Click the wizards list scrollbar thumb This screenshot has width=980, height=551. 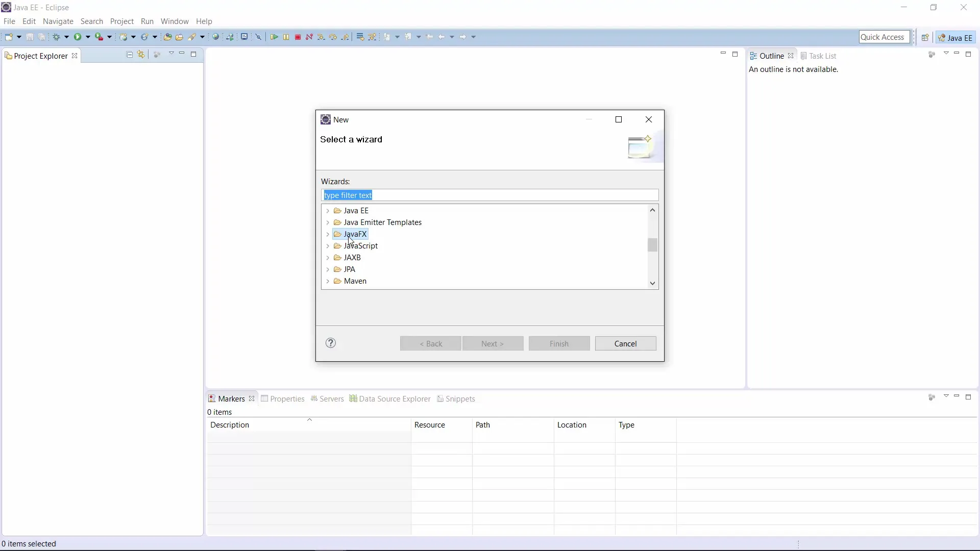tap(653, 245)
